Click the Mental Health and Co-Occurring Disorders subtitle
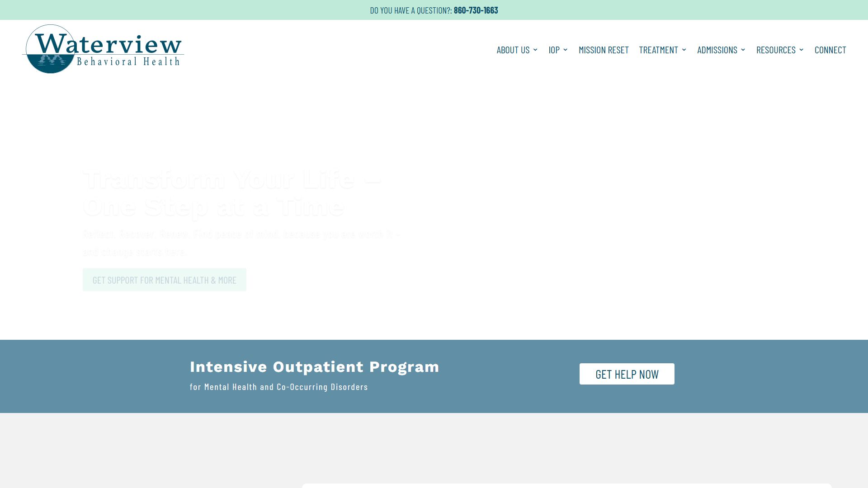Image resolution: width=868 pixels, height=488 pixels. point(279,387)
